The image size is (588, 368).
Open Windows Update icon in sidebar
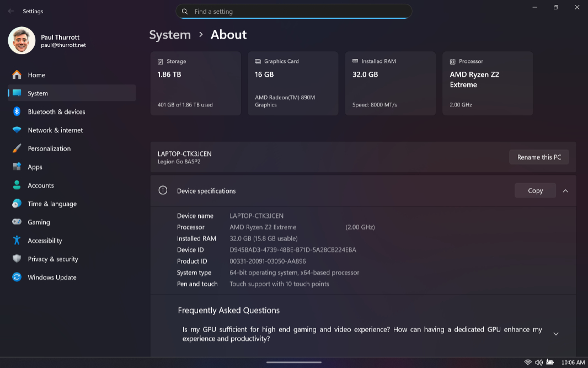coord(17,278)
